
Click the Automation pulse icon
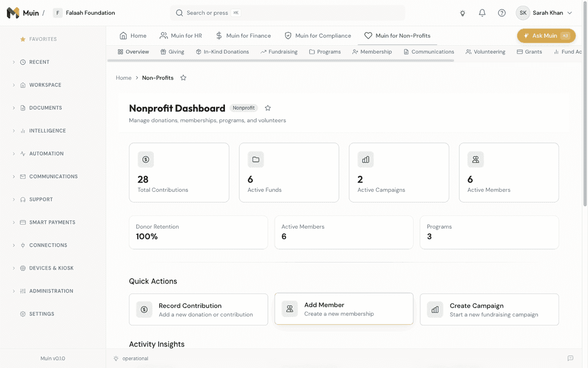click(x=23, y=154)
